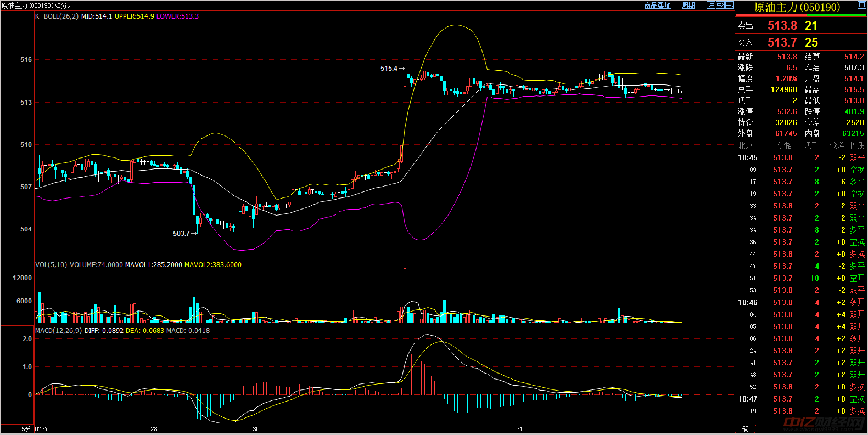Click the 5分 period label at bottom
This screenshot has width=868, height=435.
(26, 429)
